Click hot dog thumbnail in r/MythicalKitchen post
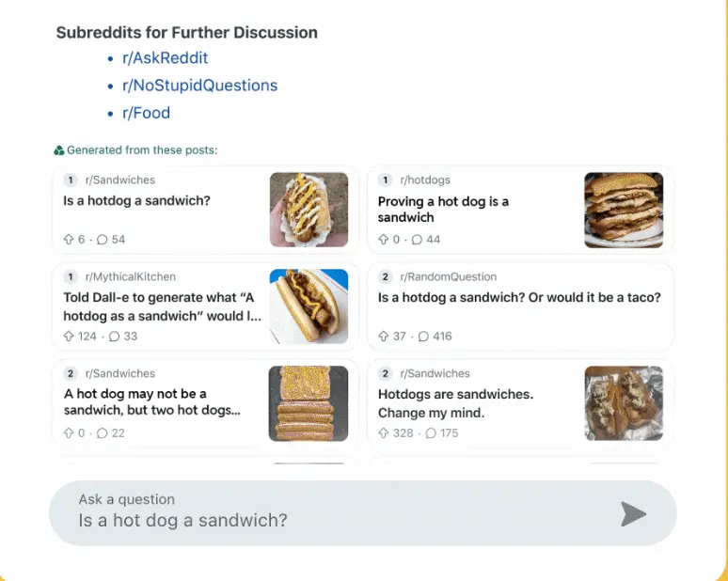 coord(309,306)
